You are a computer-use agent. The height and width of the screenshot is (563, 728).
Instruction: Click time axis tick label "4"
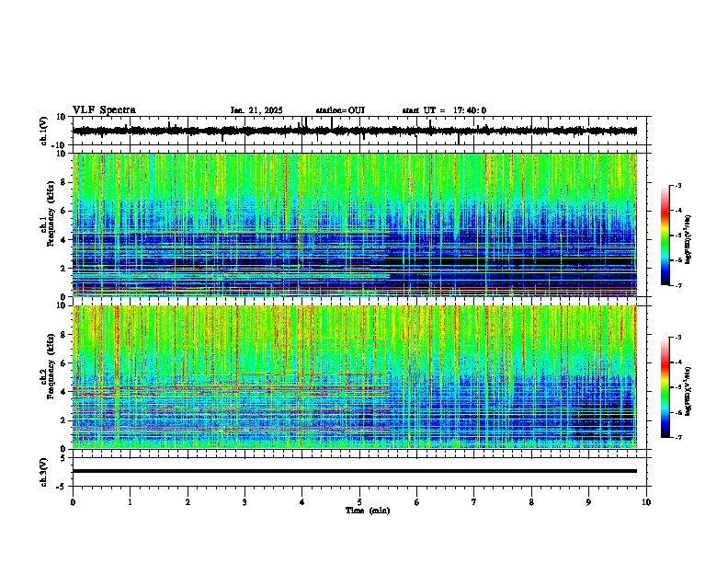[302, 502]
